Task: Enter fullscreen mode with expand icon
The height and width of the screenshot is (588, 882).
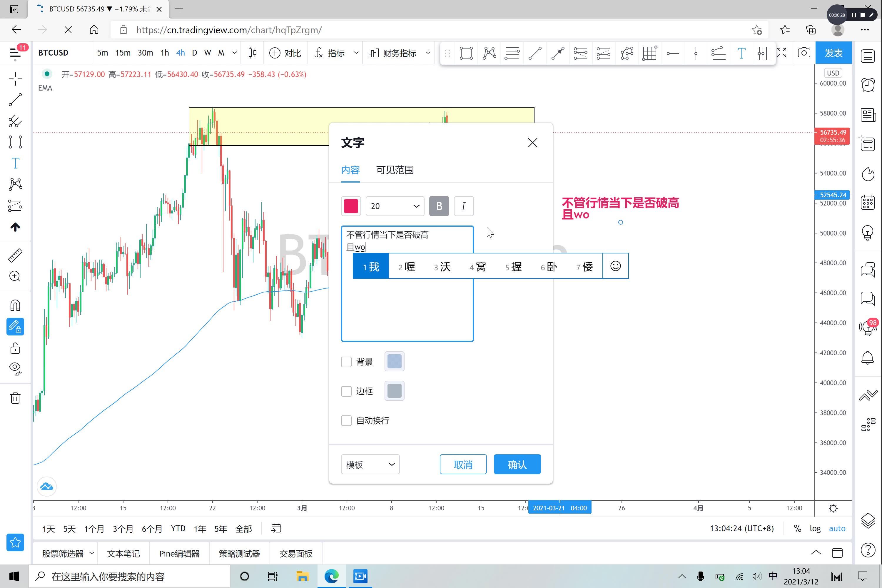Action: tap(781, 53)
